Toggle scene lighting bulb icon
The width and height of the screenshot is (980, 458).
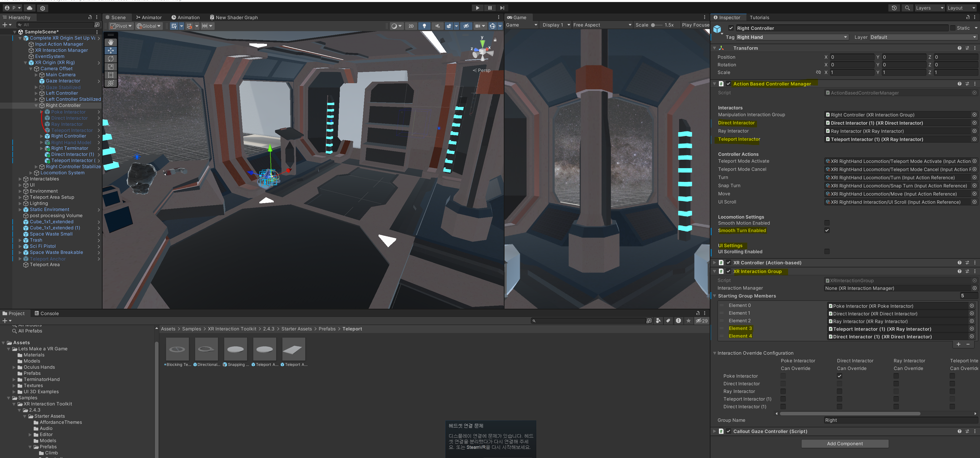[x=424, y=26]
